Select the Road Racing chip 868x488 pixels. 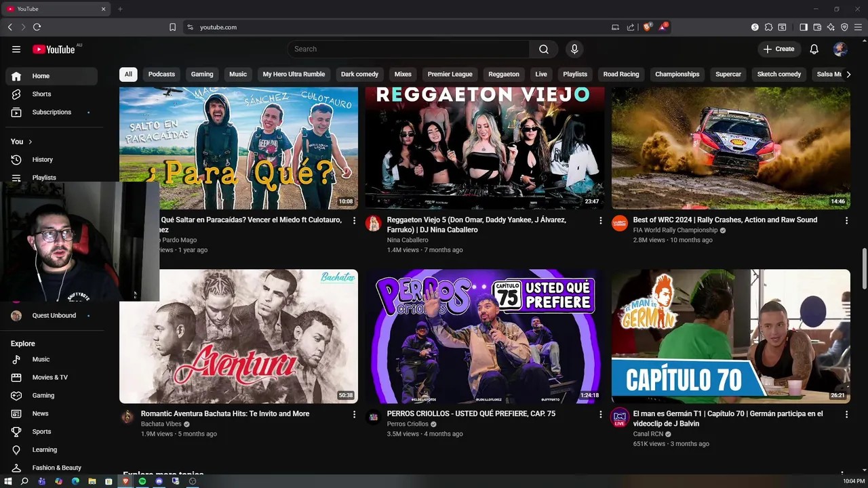[621, 75]
